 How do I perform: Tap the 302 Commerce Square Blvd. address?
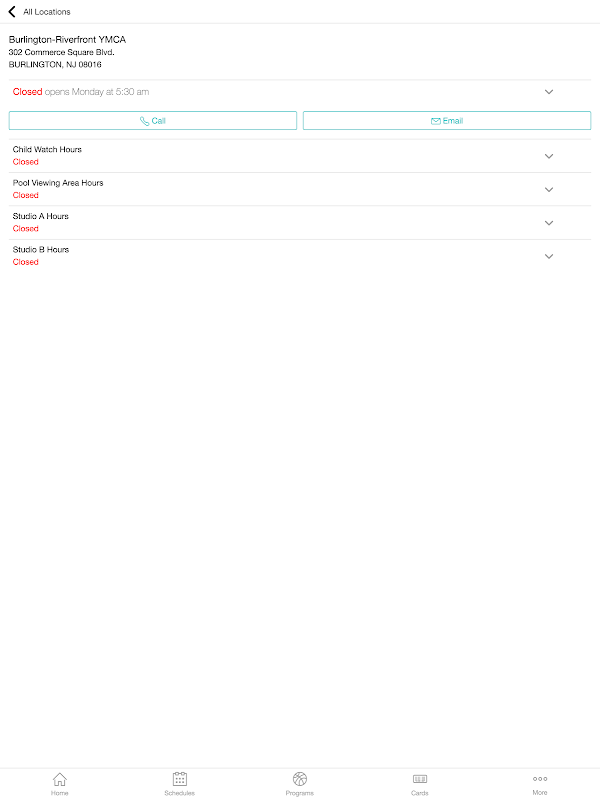point(61,52)
